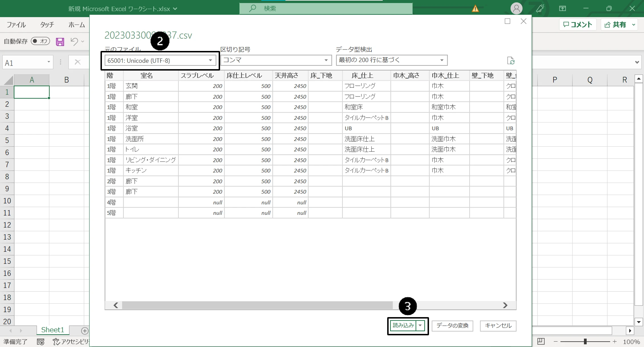Adjust the zoom slider handle
Image resolution: width=644 pixels, height=347 pixels.
point(585,342)
